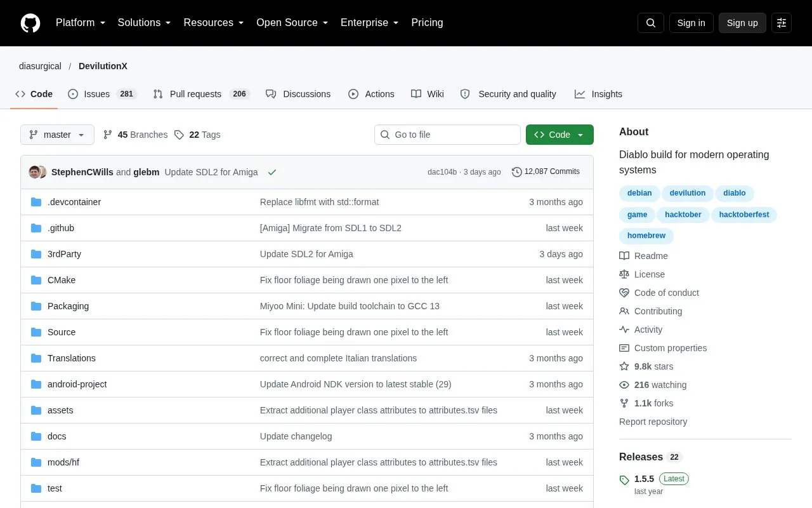812x508 pixels.
Task: Click the green commit status checkmark
Action: tap(272, 172)
